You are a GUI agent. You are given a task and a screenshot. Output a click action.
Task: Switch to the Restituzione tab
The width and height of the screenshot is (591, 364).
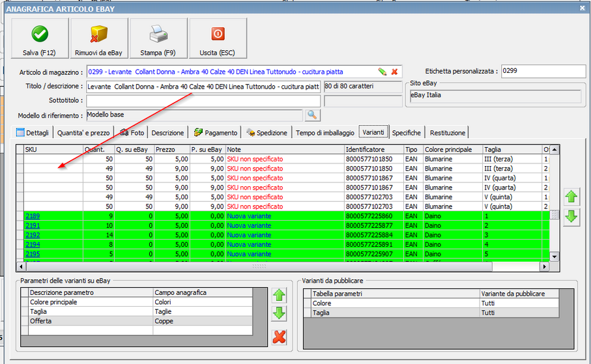click(448, 133)
